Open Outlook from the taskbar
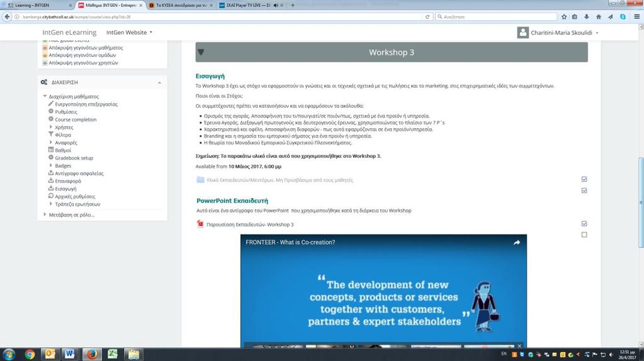Screen dimensions: 644x361 point(50,354)
